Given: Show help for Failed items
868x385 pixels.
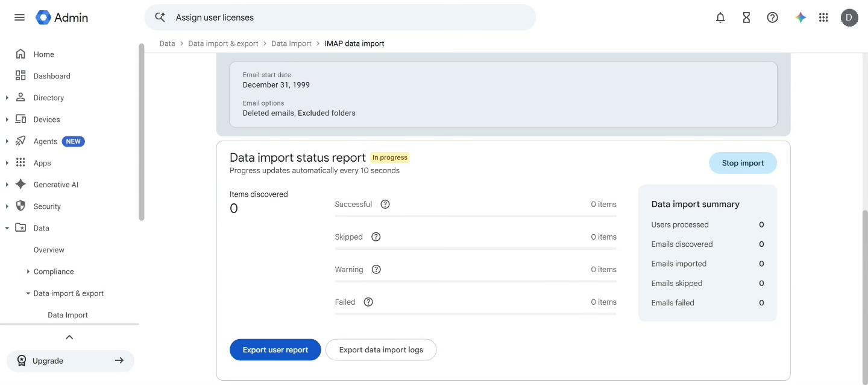Looking at the screenshot, I should (x=368, y=302).
